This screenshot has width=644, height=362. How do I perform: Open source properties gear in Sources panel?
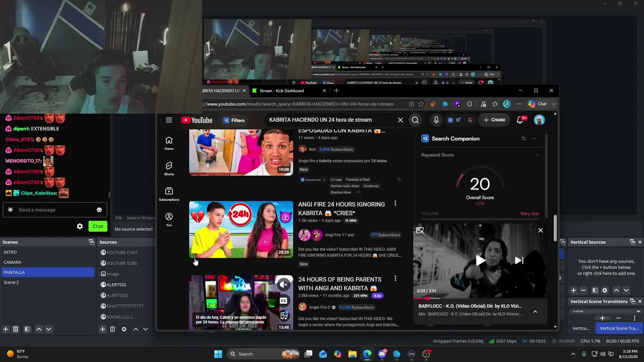(x=124, y=329)
